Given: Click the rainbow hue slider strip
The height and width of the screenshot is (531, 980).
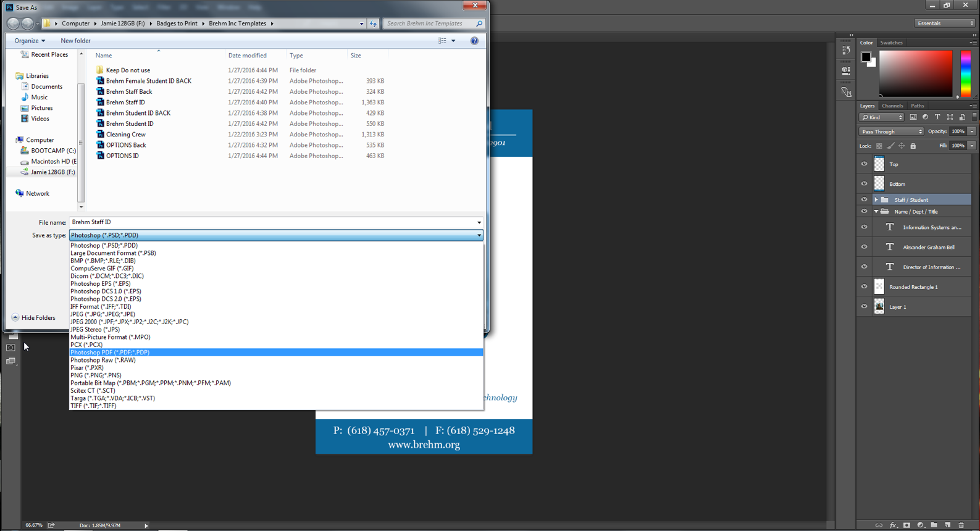Looking at the screenshot, I should coord(965,73).
